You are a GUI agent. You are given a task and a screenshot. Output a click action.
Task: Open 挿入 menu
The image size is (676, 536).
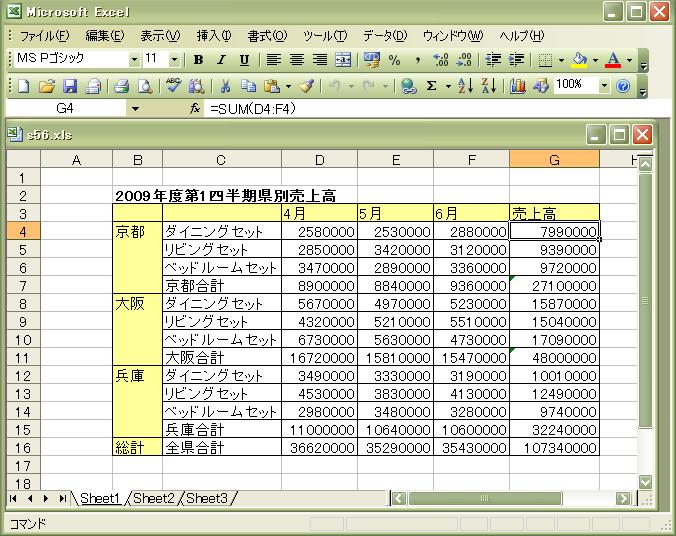tap(214, 36)
